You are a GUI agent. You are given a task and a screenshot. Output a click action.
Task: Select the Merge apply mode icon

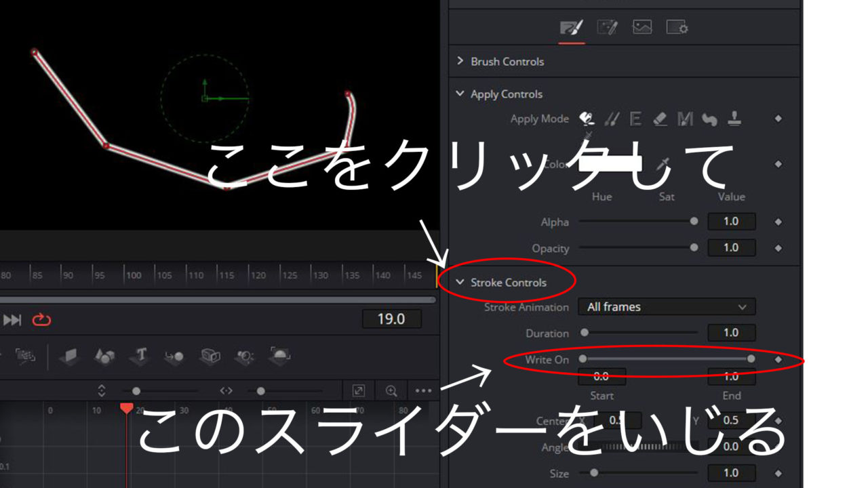point(685,119)
